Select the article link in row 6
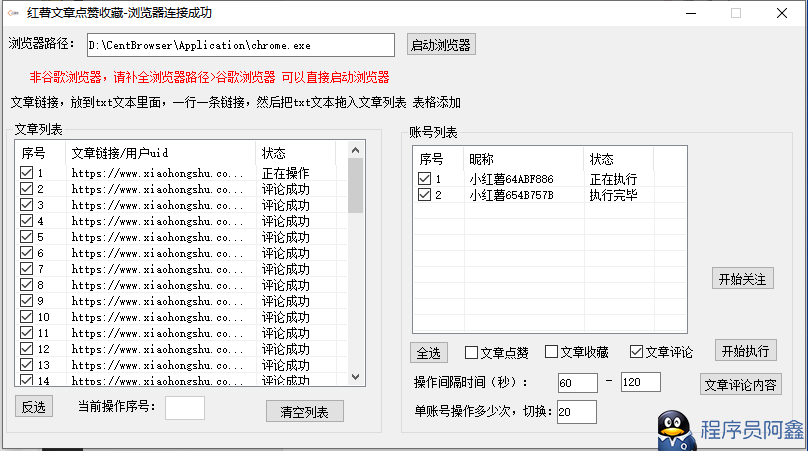 click(x=157, y=253)
